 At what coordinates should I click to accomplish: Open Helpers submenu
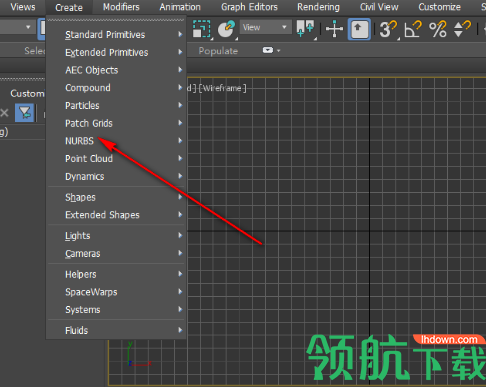(116, 274)
